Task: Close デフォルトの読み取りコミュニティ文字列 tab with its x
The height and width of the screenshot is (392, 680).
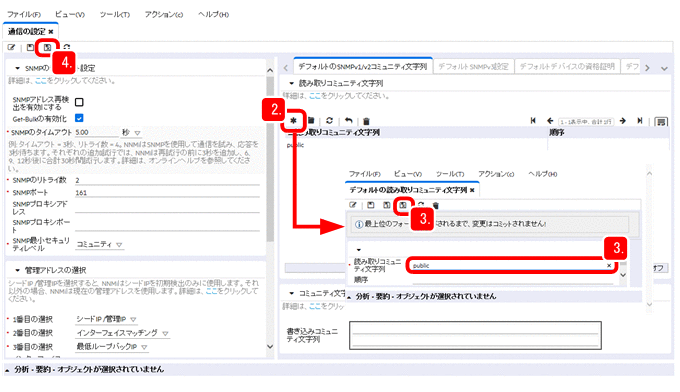Action: tap(472, 190)
